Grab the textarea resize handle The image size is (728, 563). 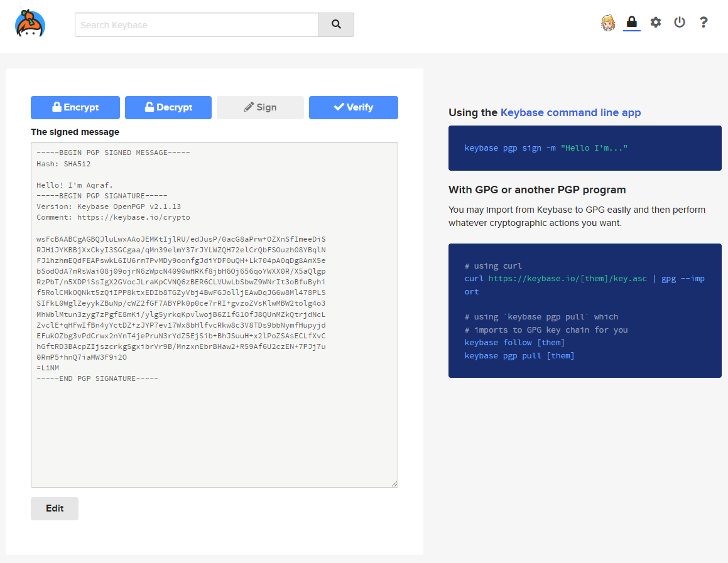(394, 483)
